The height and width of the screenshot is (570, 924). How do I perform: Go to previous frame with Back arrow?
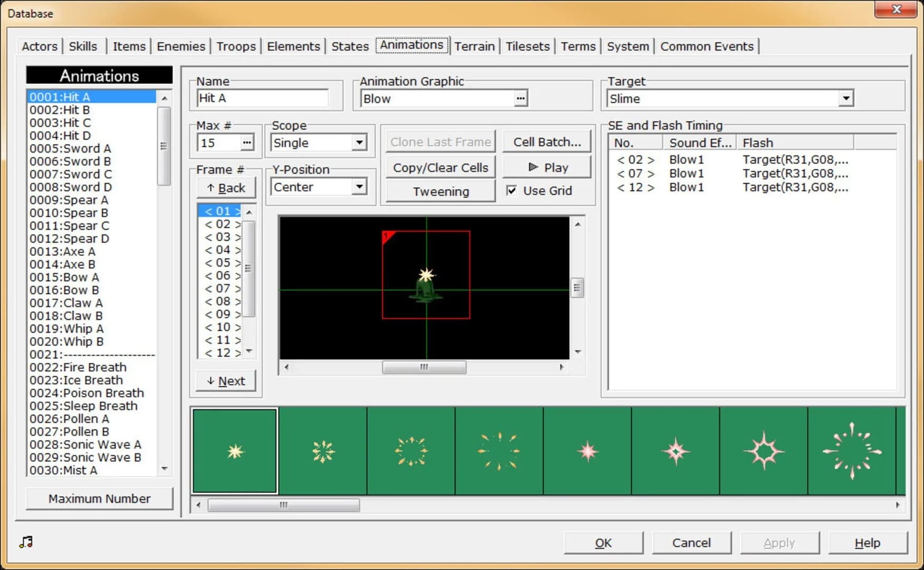coord(226,188)
